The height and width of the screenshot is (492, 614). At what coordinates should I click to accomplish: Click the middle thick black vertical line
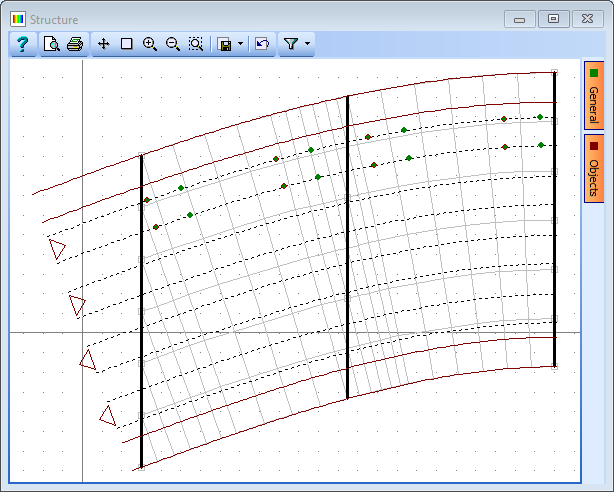(347, 300)
